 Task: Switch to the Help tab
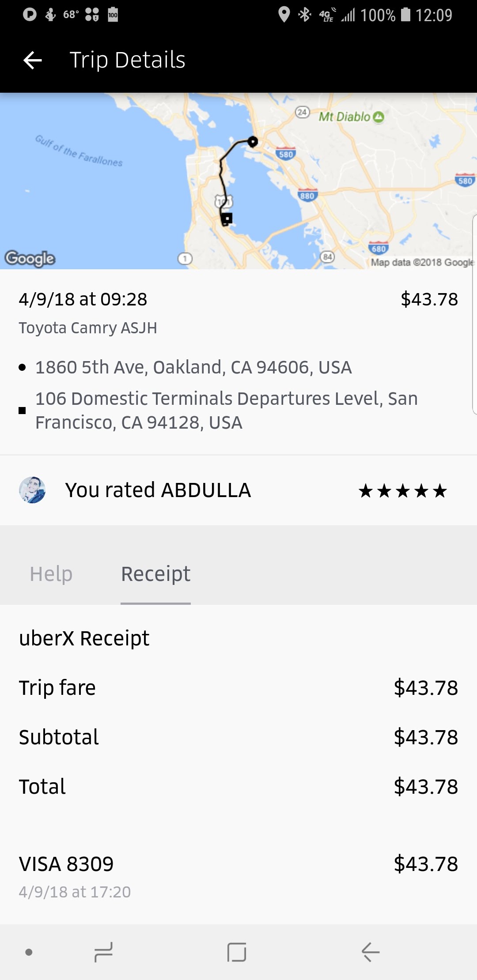click(x=51, y=574)
